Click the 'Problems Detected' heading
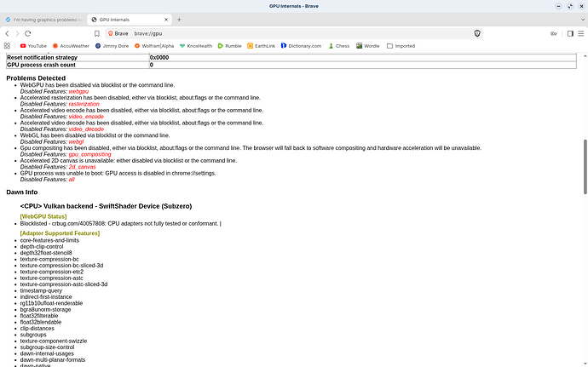This screenshot has width=588, height=367. point(36,78)
